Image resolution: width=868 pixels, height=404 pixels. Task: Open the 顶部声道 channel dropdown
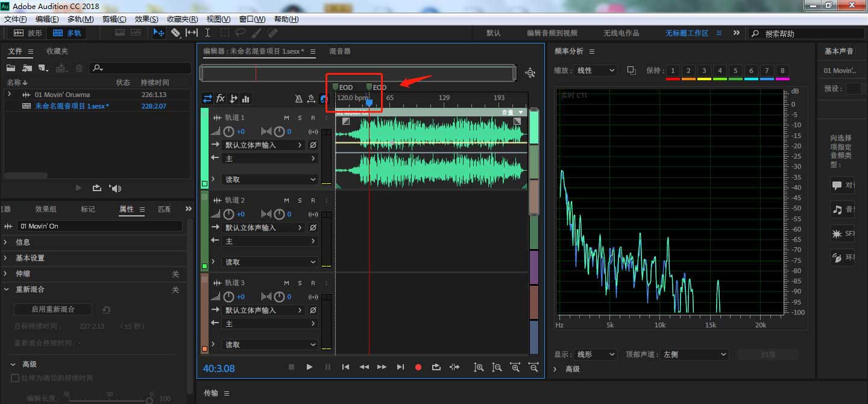[x=694, y=355]
